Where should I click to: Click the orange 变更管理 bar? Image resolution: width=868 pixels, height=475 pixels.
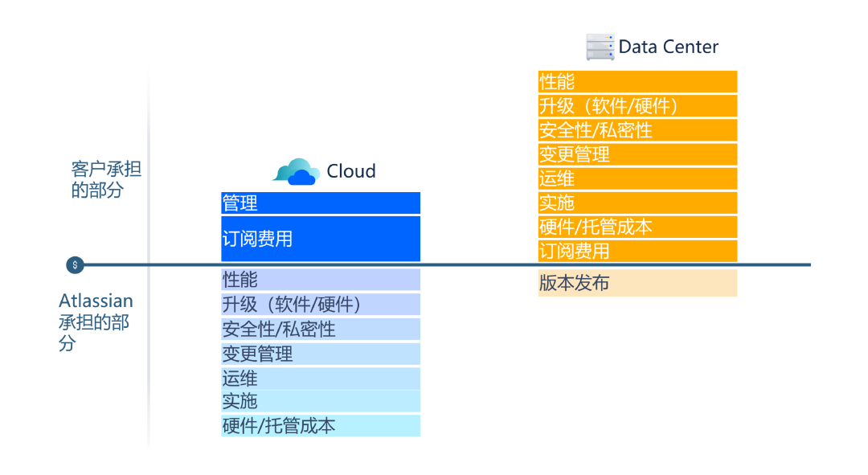(x=637, y=154)
